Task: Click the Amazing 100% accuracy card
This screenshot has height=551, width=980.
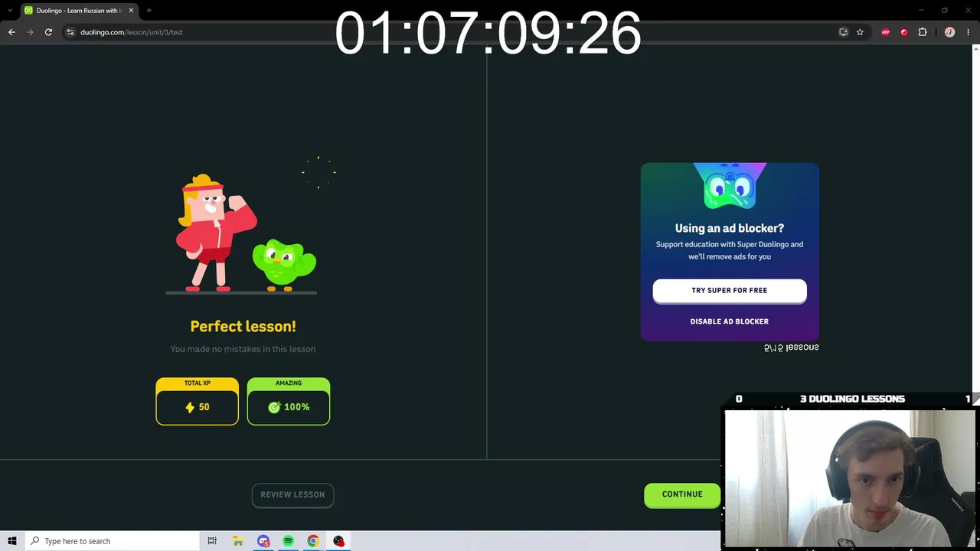Action: (x=289, y=401)
